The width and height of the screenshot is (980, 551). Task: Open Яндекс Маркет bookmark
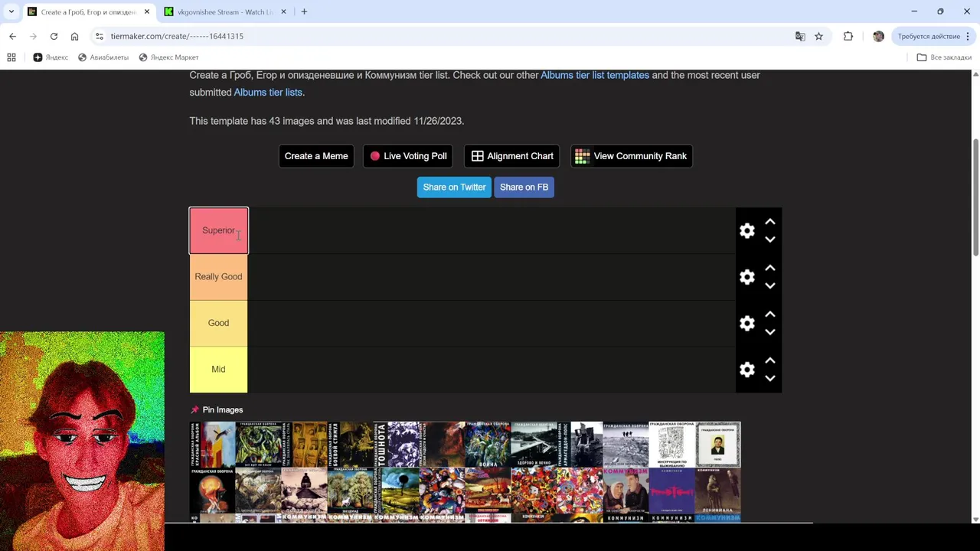click(168, 57)
